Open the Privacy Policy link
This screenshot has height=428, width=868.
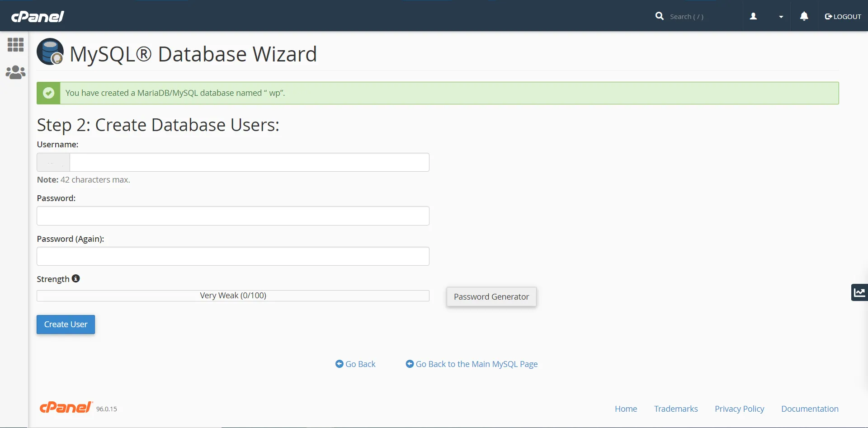tap(739, 409)
